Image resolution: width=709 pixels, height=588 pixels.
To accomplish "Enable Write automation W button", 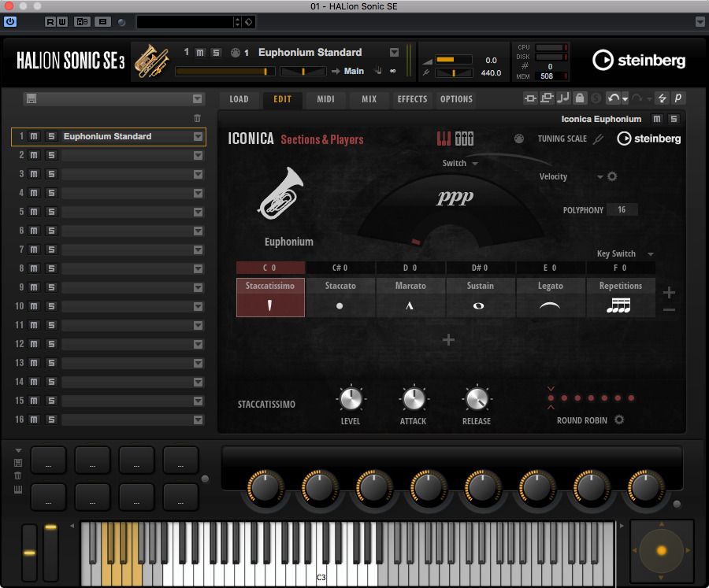I will (x=62, y=21).
